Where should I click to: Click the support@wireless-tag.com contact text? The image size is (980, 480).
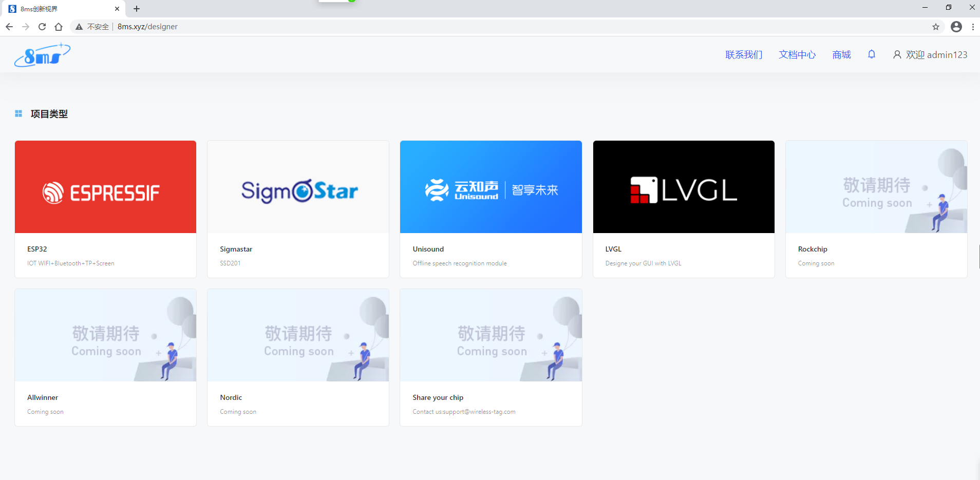point(479,412)
